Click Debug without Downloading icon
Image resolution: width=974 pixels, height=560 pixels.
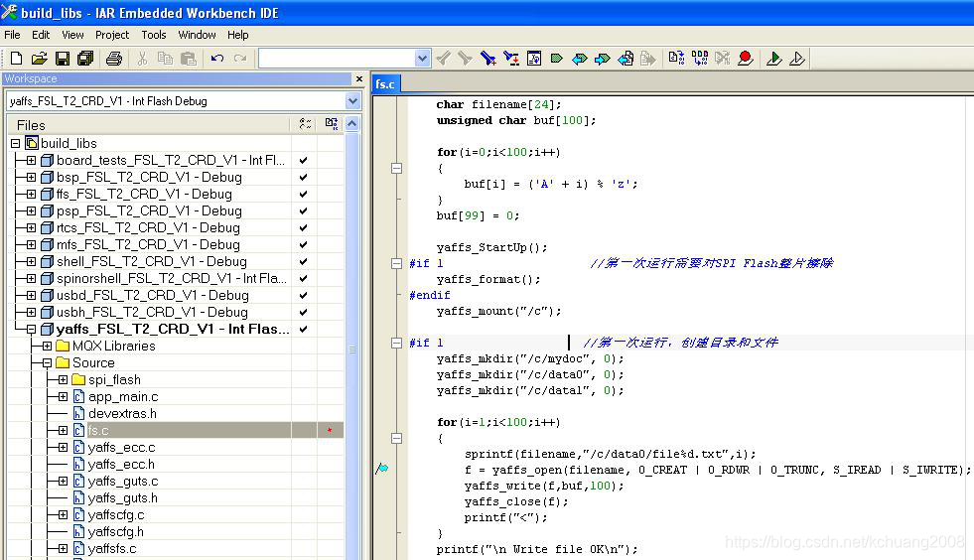(797, 59)
